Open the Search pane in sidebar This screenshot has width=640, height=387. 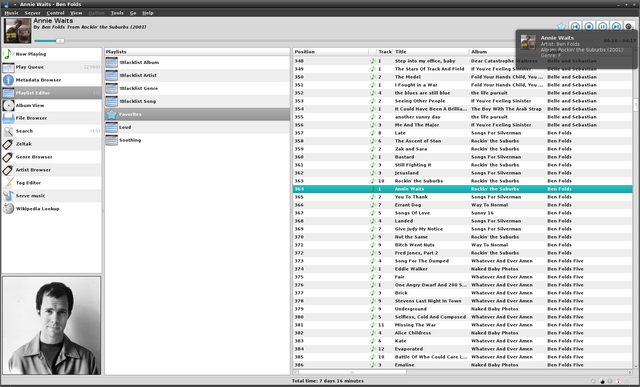click(x=51, y=131)
